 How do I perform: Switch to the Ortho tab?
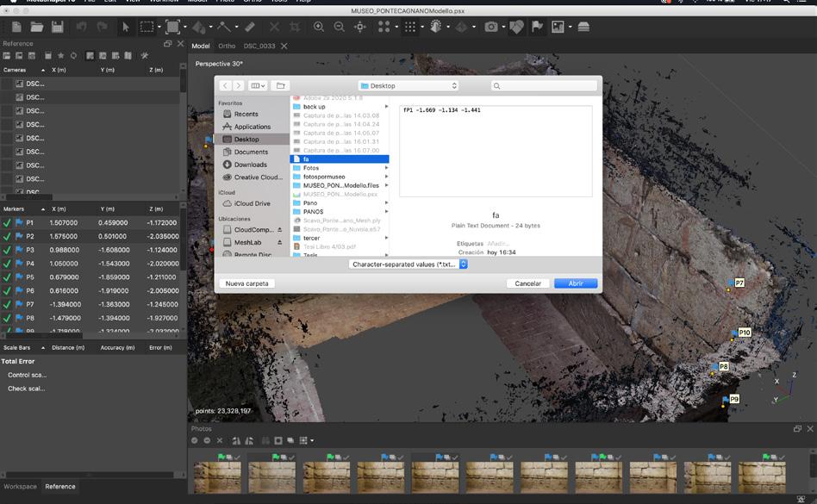click(227, 46)
